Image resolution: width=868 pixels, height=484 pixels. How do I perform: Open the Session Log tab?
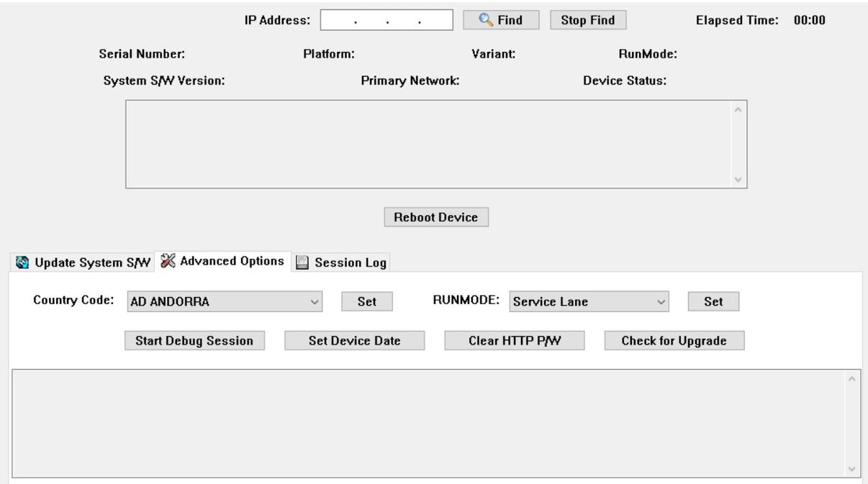click(342, 262)
